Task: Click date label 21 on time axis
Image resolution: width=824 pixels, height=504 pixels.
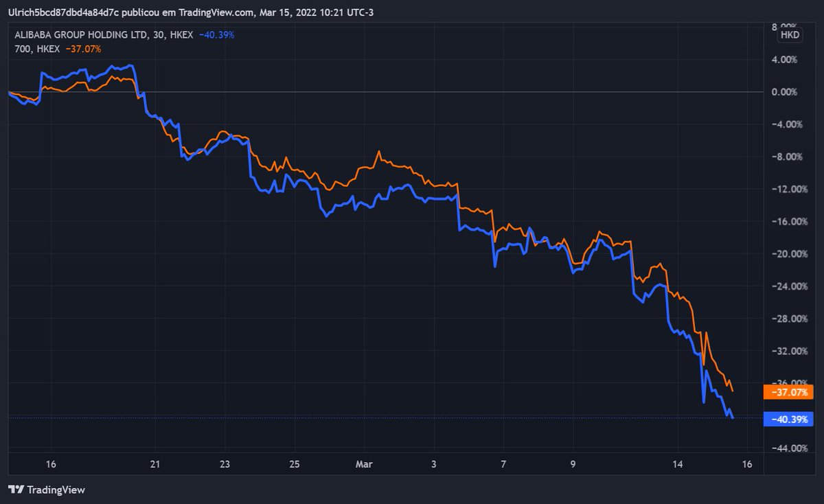Action: [x=155, y=465]
